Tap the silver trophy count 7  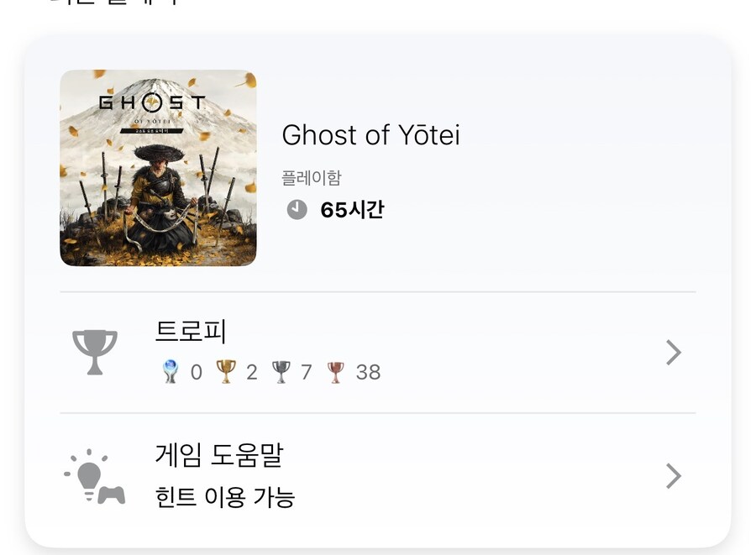[307, 372]
